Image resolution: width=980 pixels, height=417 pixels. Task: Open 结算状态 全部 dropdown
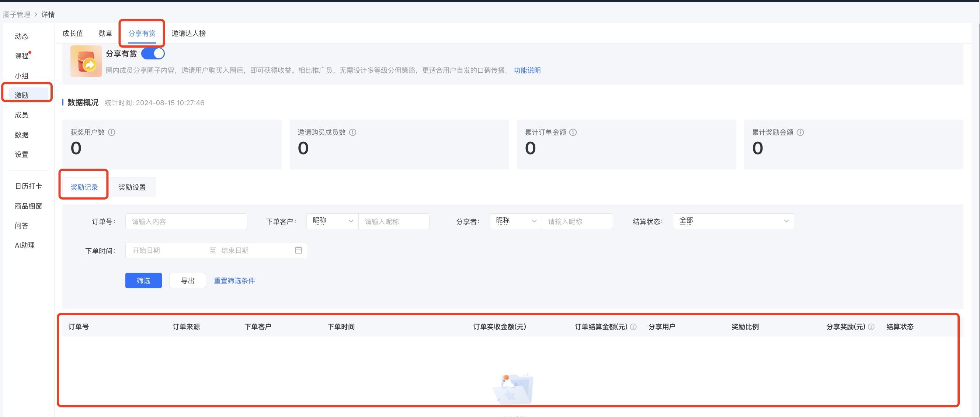coord(733,221)
